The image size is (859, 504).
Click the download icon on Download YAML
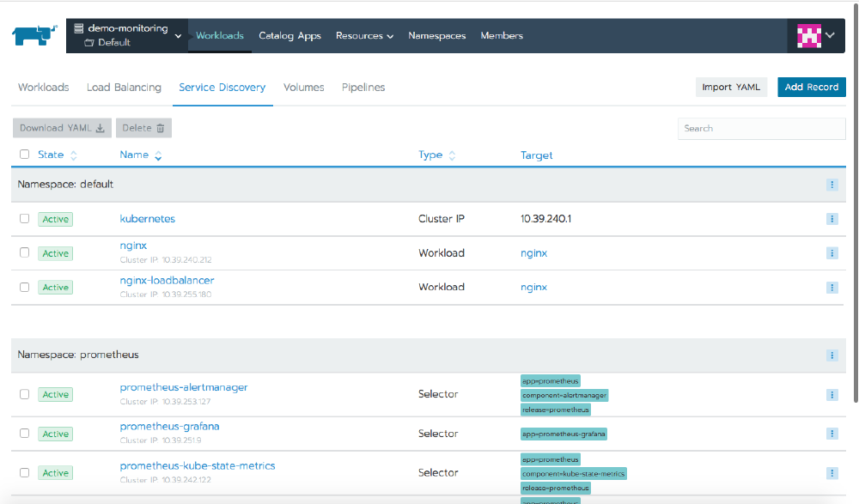[x=101, y=127]
